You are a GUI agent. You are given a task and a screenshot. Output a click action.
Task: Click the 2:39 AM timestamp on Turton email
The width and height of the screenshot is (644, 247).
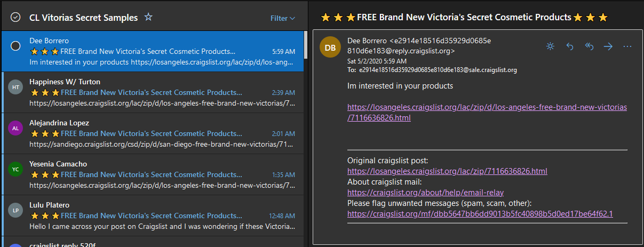pyautogui.click(x=283, y=93)
